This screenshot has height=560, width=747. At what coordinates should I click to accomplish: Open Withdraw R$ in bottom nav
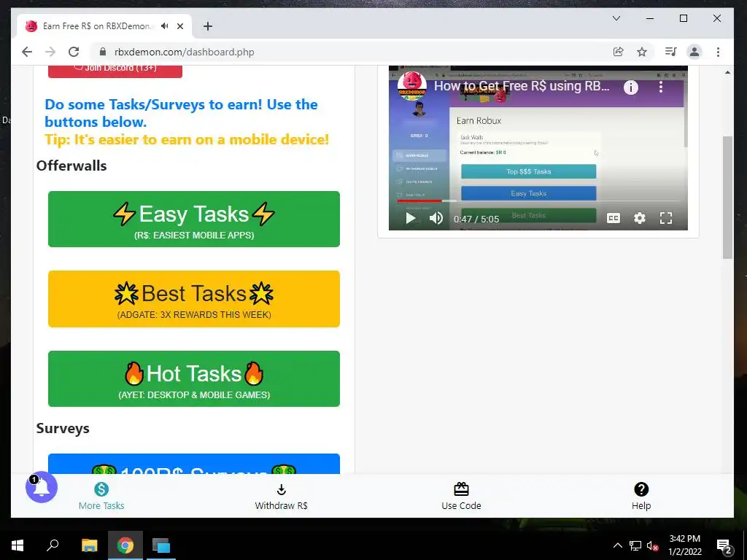(281, 496)
